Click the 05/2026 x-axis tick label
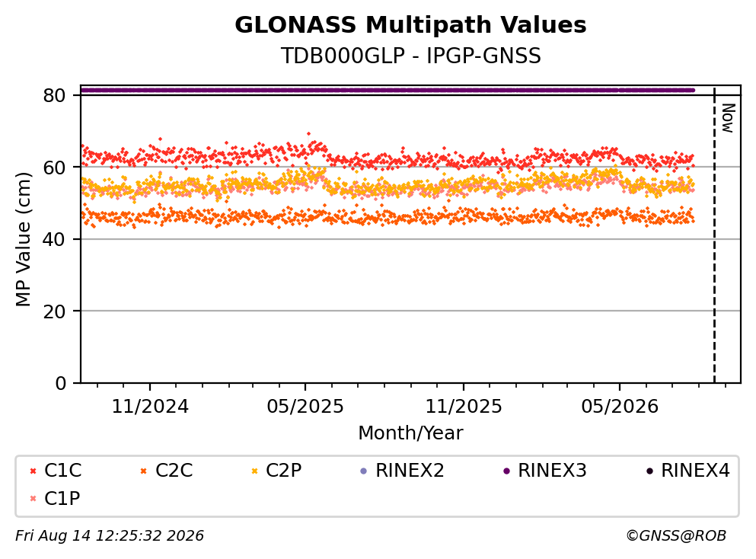756x559 pixels. pos(620,407)
